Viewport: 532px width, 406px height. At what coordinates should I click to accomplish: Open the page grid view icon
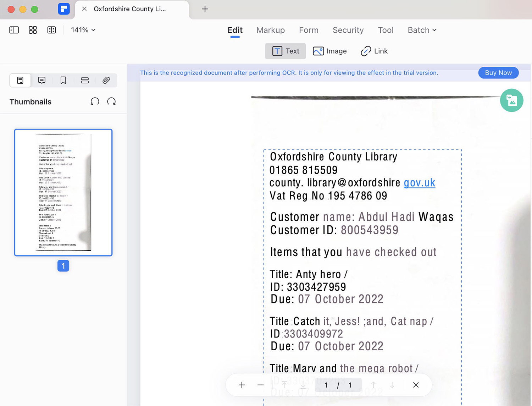[x=33, y=30]
